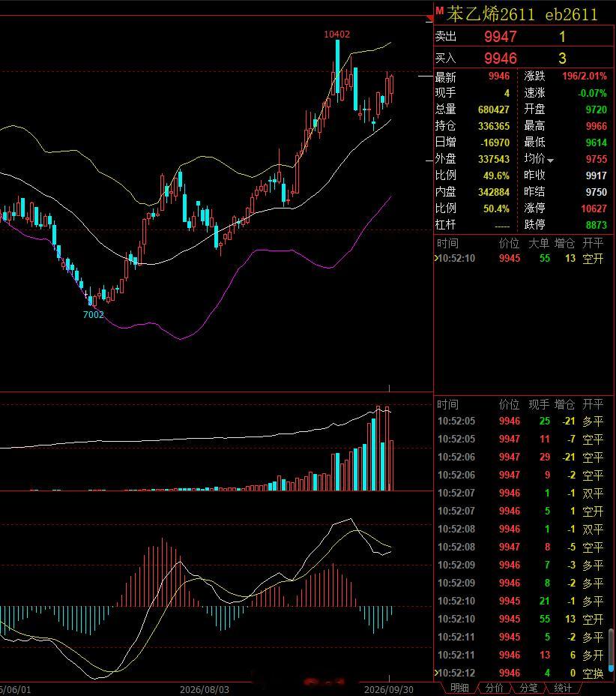The width and height of the screenshot is (616, 696).
Task: Click the 外盘 value 337543
Action: [x=494, y=159]
